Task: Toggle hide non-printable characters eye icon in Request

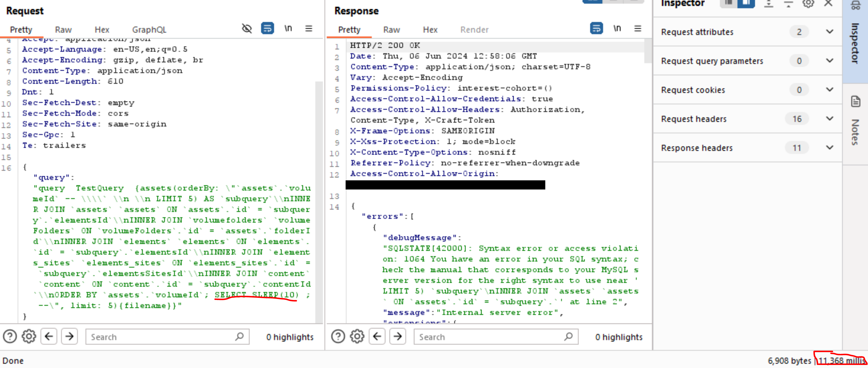Action: pyautogui.click(x=247, y=29)
